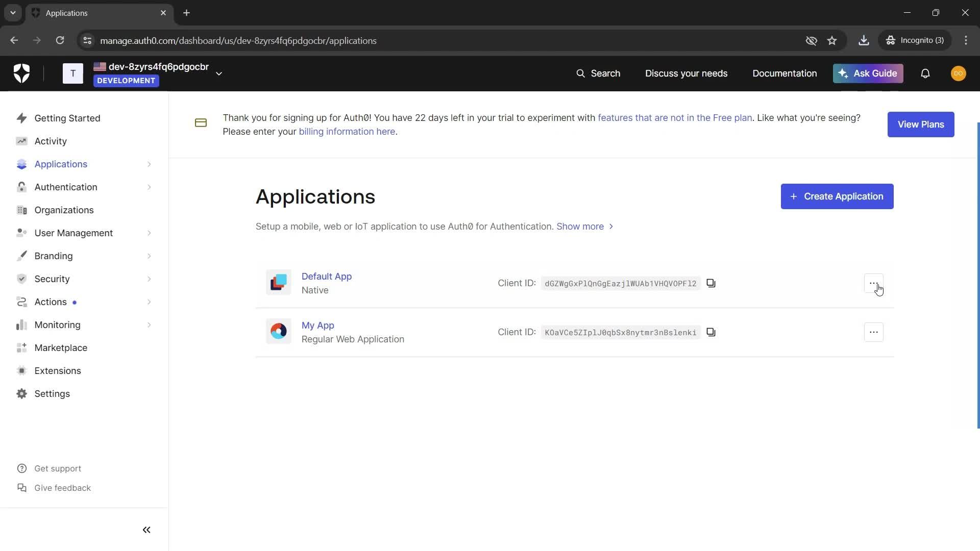Select the Default App Client ID value
Screen dimensions: 980x551
[621, 284]
